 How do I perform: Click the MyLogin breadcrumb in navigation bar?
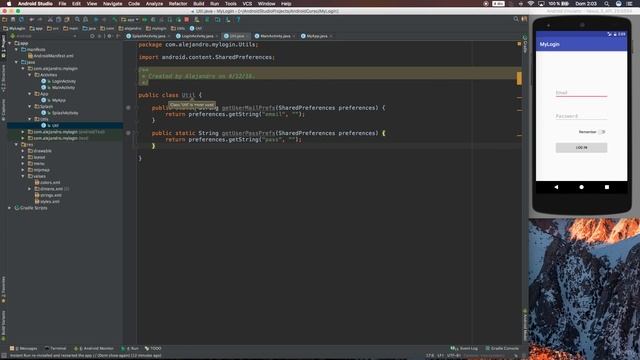14,29
